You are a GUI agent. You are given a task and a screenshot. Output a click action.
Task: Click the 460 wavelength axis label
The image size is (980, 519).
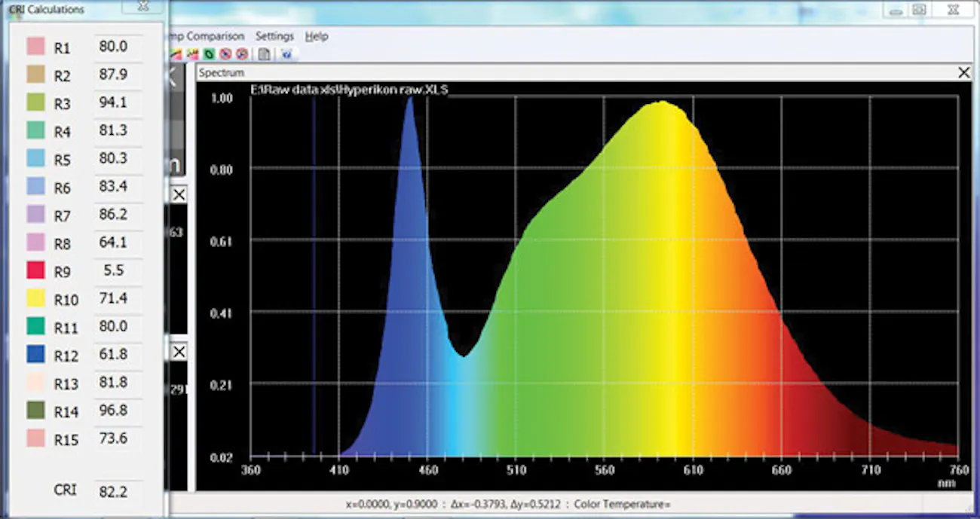[x=427, y=470]
